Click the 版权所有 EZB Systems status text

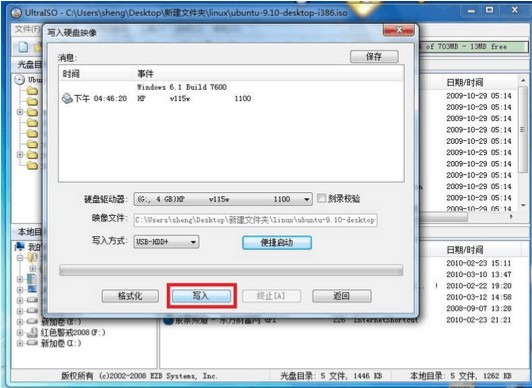(139, 376)
